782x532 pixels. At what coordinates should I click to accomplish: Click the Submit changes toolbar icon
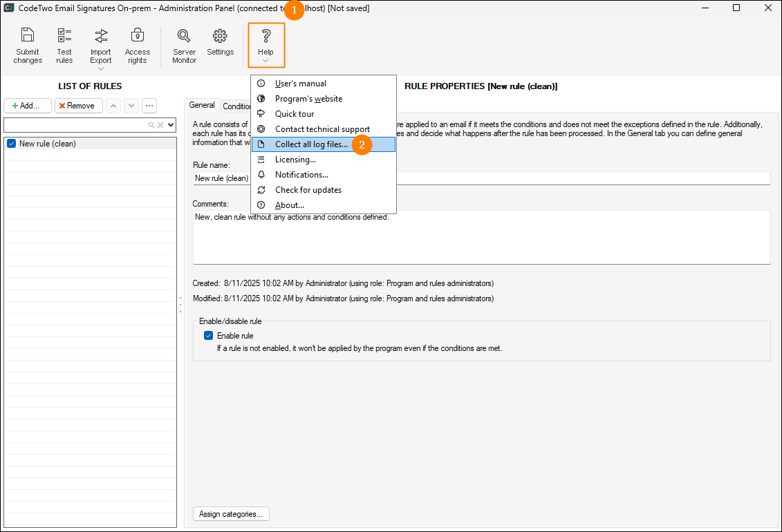28,41
